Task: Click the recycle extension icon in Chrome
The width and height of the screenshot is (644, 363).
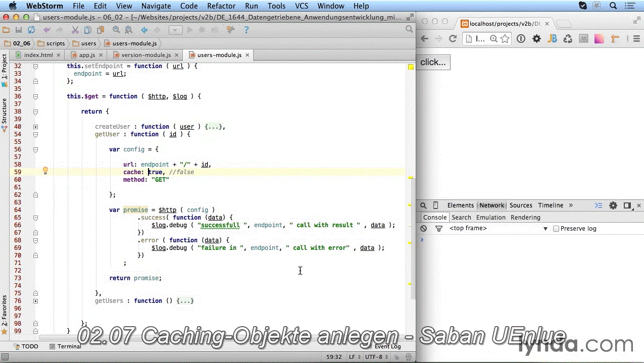Action: 568,38
